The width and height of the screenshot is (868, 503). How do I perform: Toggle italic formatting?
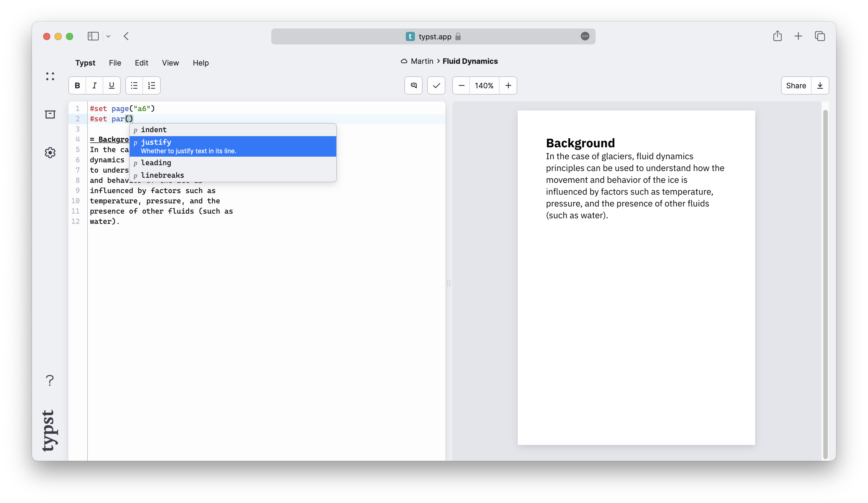[94, 85]
